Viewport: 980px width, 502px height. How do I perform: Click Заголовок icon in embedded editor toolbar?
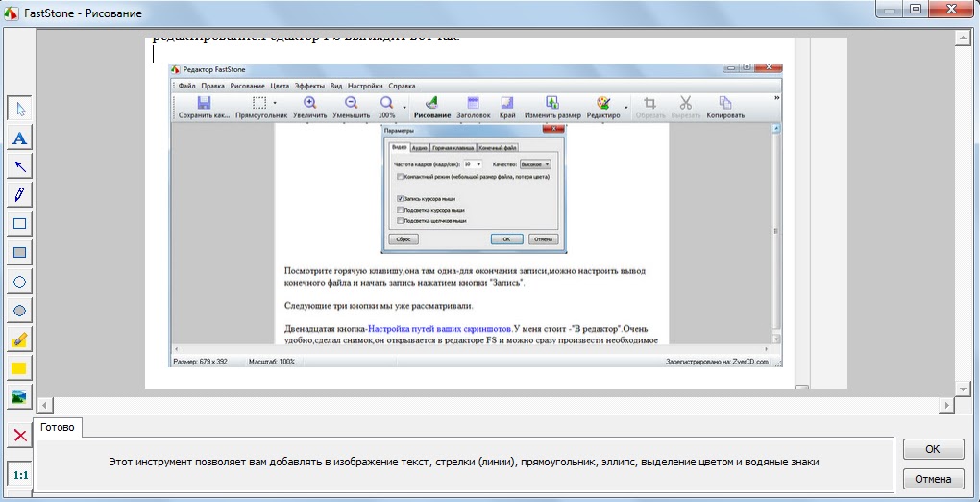474,108
